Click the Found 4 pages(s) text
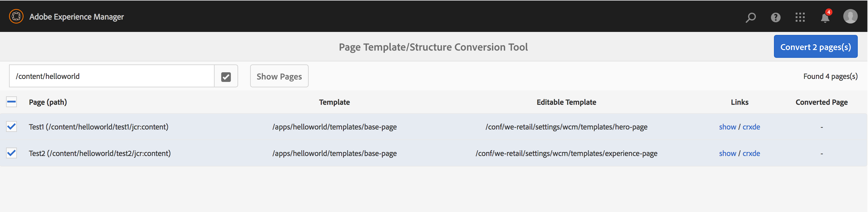 830,76
